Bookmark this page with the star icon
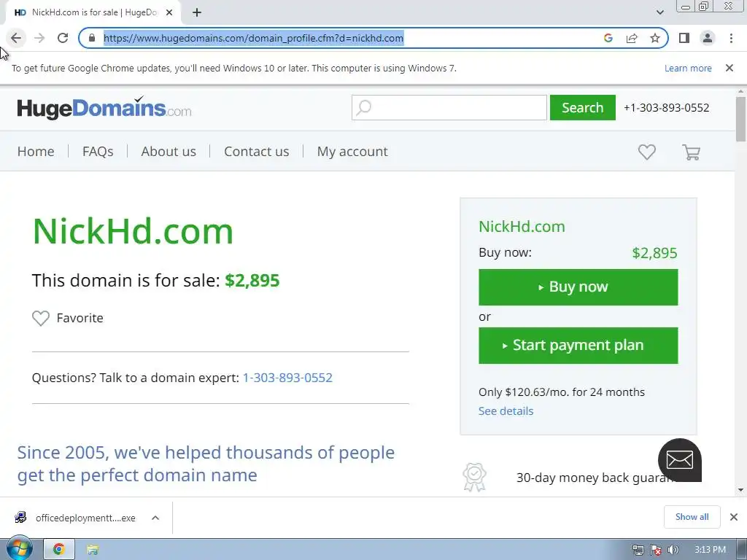This screenshot has height=560, width=747. pos(655,38)
